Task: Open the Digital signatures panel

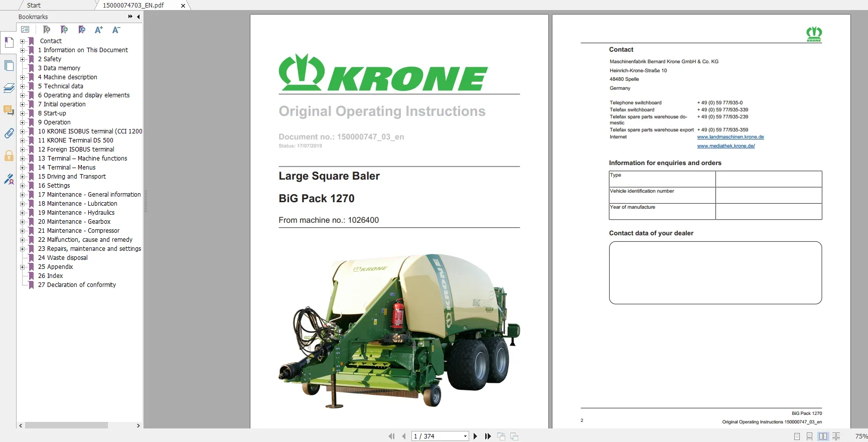Action: pyautogui.click(x=9, y=179)
